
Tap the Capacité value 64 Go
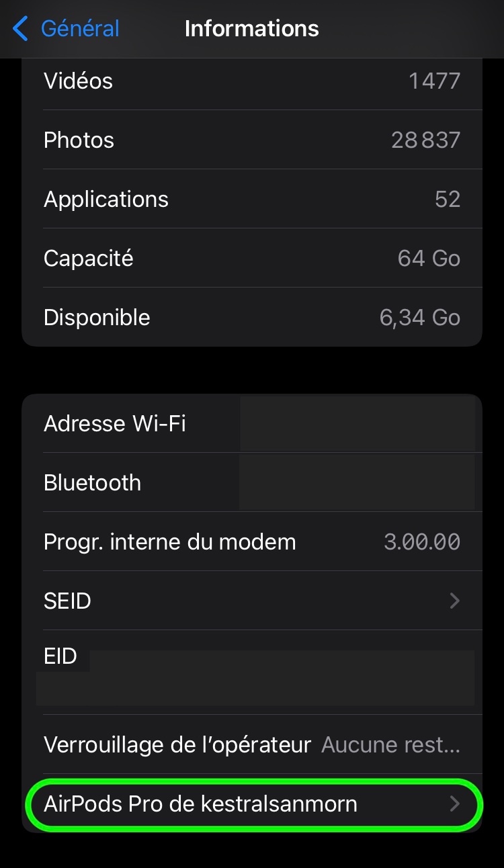tap(429, 259)
